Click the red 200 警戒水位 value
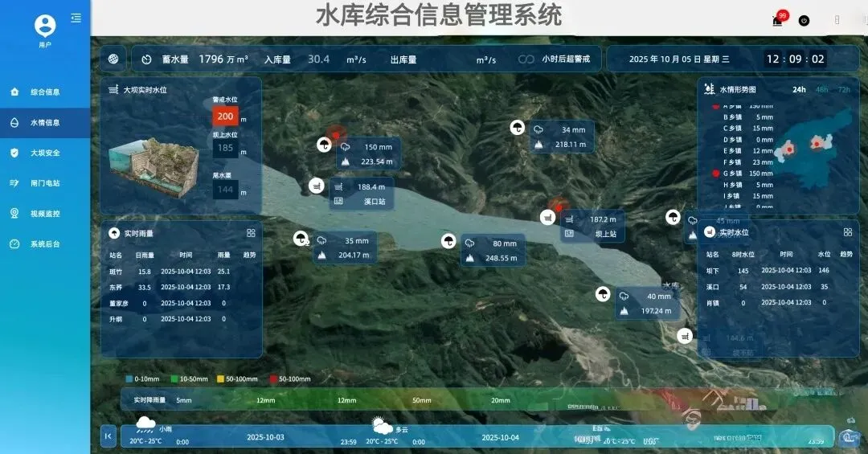This screenshot has width=868, height=454. pyautogui.click(x=225, y=116)
